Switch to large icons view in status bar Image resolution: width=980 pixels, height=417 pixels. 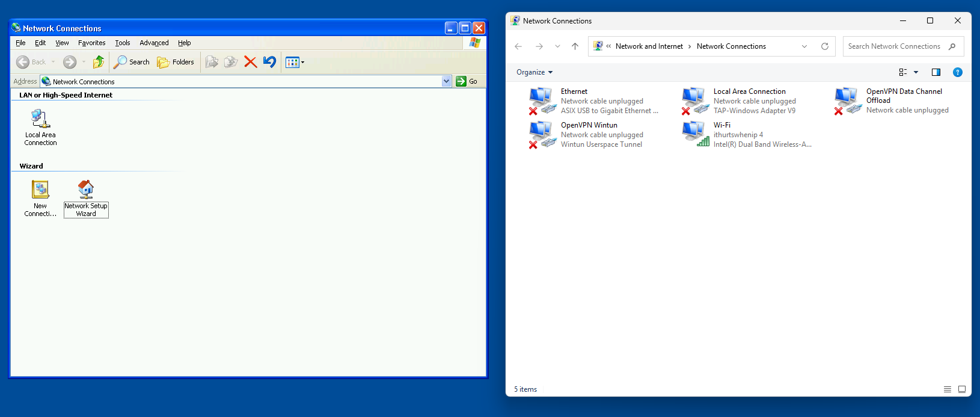tap(962, 389)
